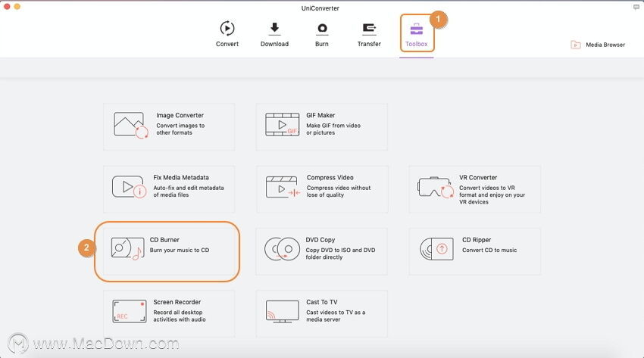
Task: Switch to the Download tab label
Action: 274,44
